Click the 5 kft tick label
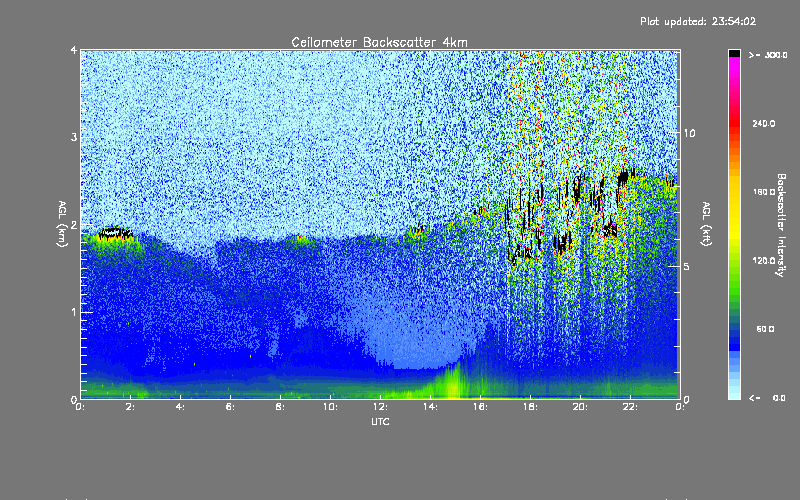The image size is (800, 500). [686, 266]
